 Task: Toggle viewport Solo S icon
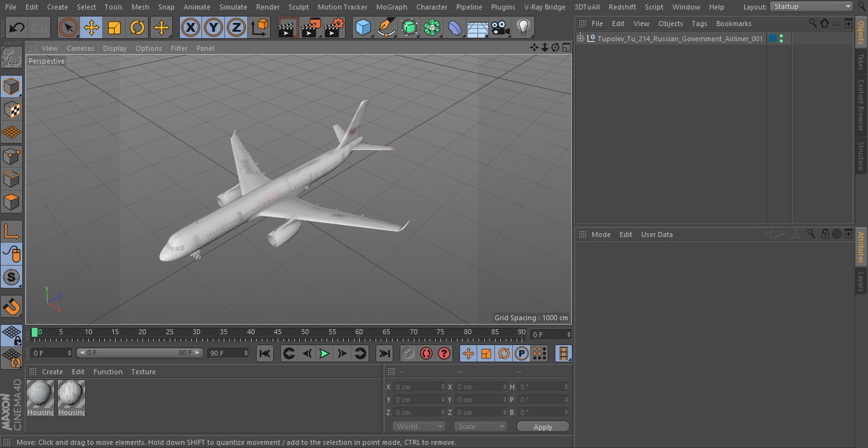click(11, 277)
